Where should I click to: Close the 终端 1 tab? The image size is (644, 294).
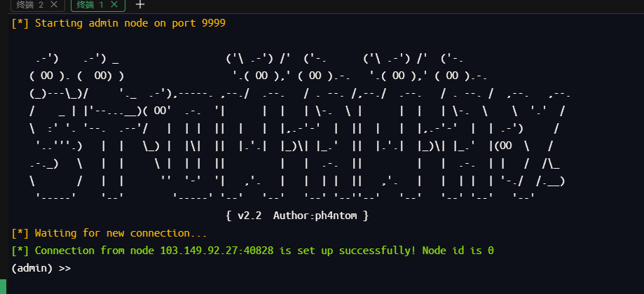114,5
